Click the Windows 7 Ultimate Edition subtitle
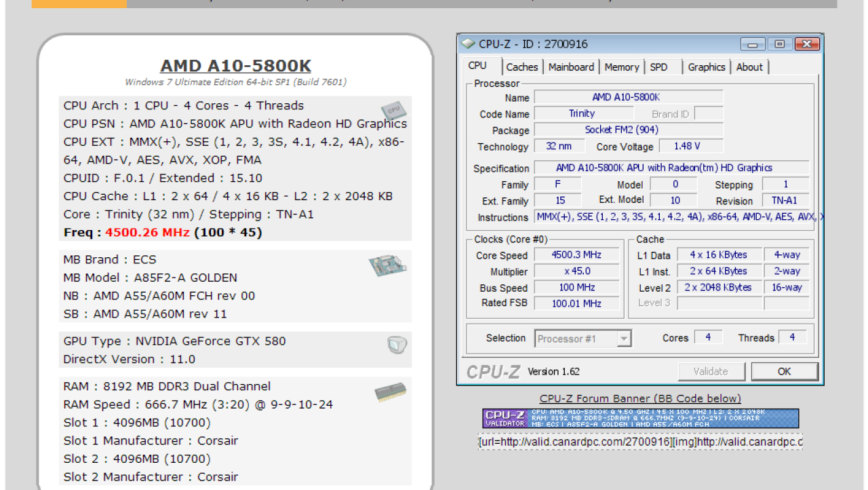868x490 pixels. (236, 82)
